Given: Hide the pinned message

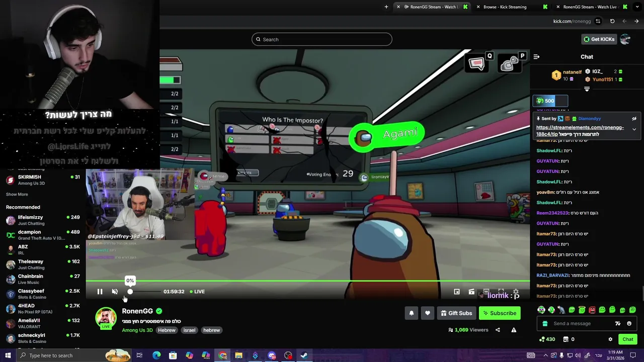Looking at the screenshot, I should (x=634, y=119).
